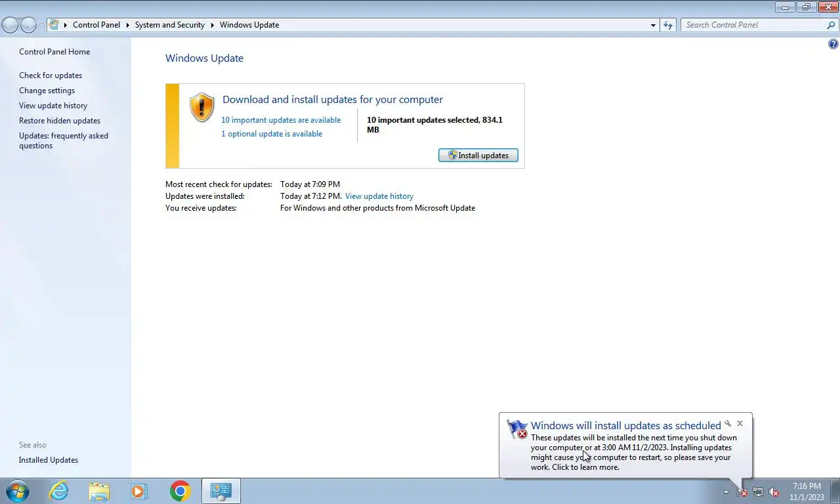The image size is (840, 504).
Task: Select the Windows Update breadcrumb
Action: [x=249, y=25]
